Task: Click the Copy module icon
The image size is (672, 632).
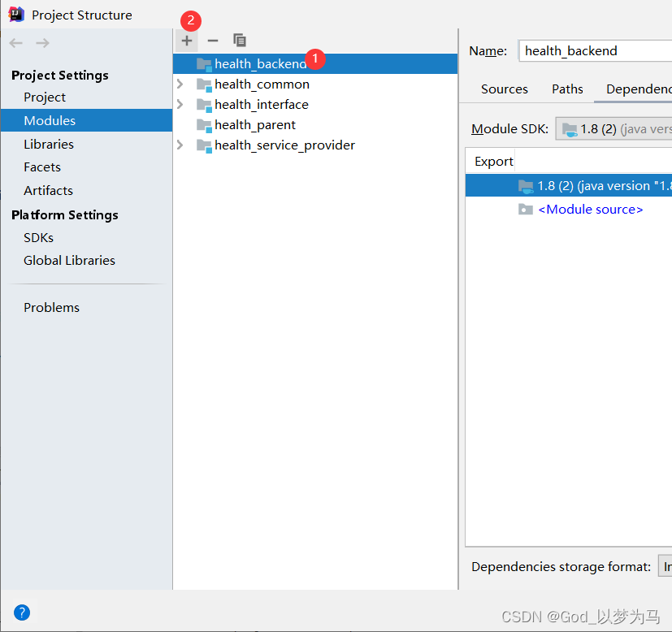Action: coord(239,41)
